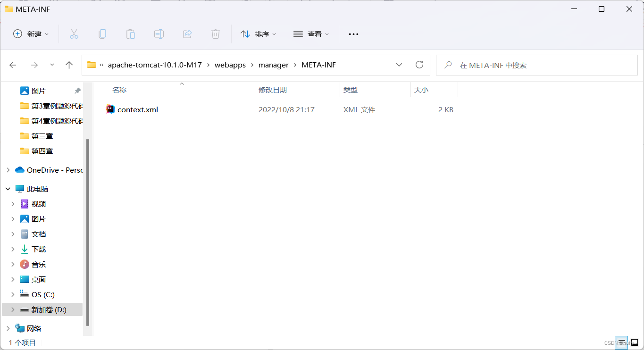Click the webapps breadcrumb
The image size is (644, 350).
tap(230, 65)
